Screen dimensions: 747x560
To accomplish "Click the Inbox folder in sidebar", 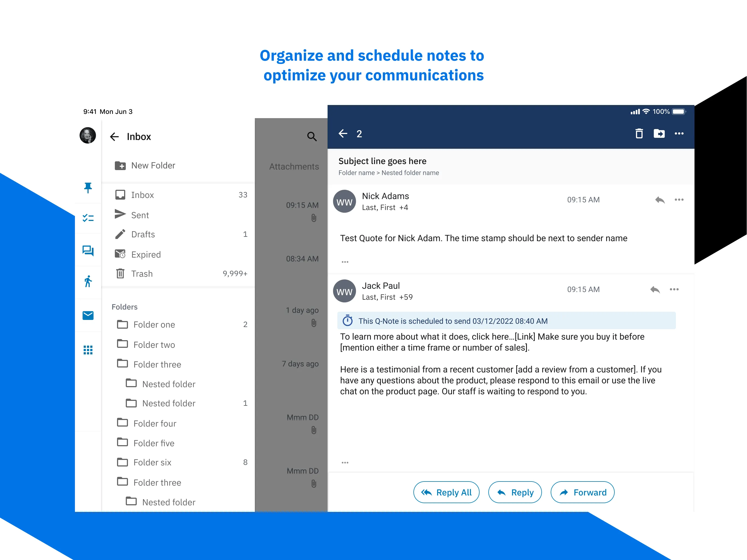I will coord(144,195).
